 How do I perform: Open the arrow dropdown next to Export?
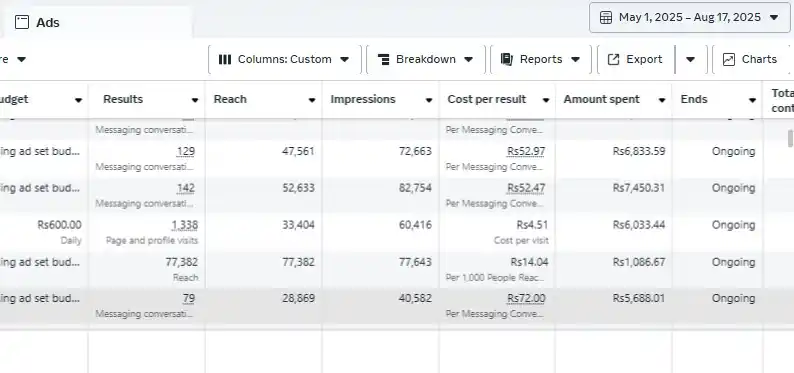690,59
